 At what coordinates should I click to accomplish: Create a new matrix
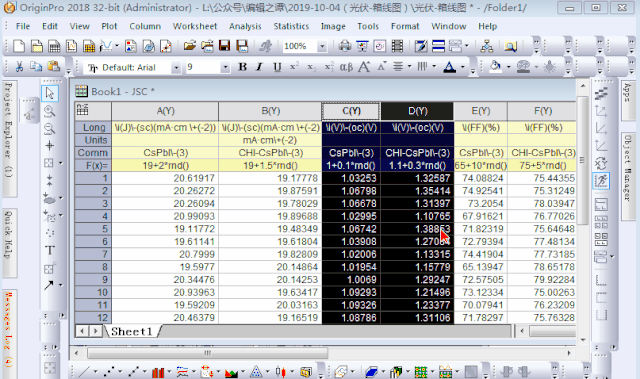coord(89,46)
